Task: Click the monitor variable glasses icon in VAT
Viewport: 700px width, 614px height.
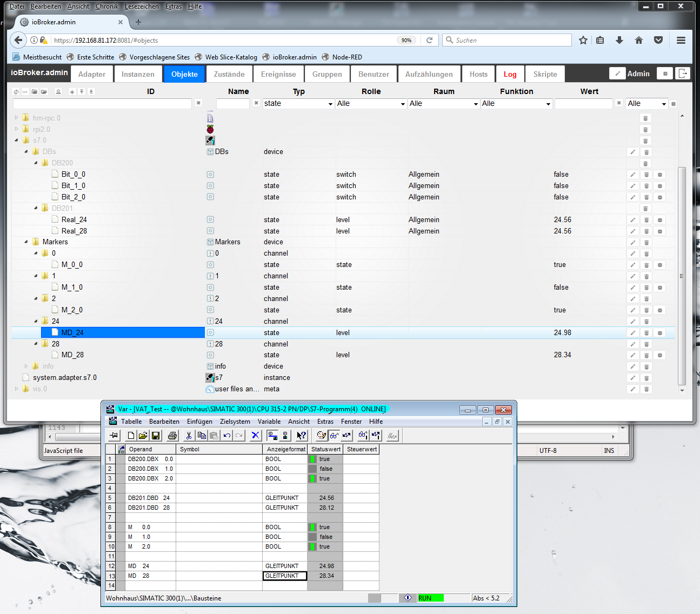Action: pos(335,436)
